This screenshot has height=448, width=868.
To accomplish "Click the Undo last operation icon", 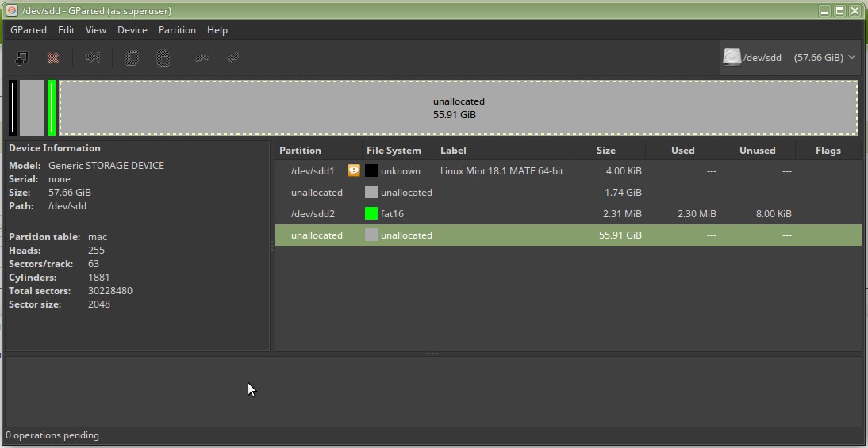I will pos(202,58).
